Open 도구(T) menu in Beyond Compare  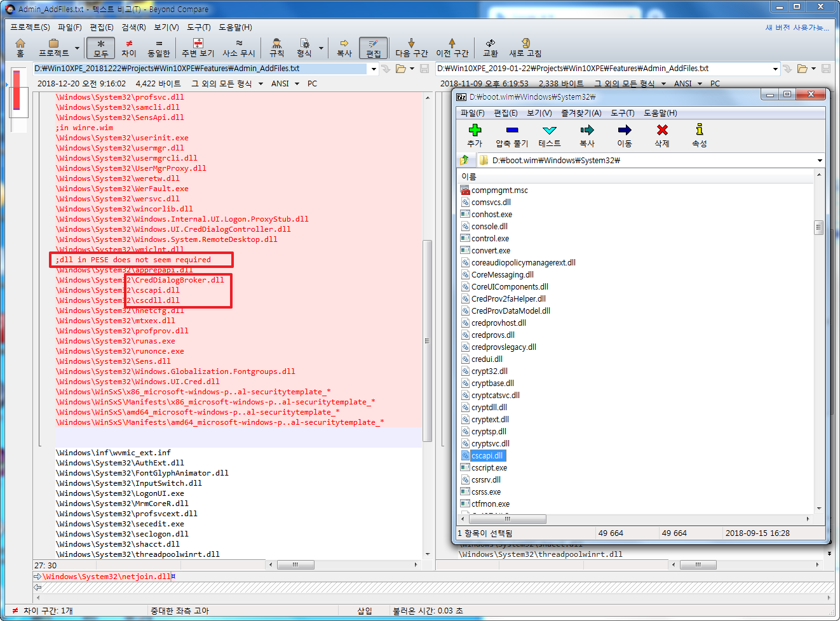[x=198, y=27]
